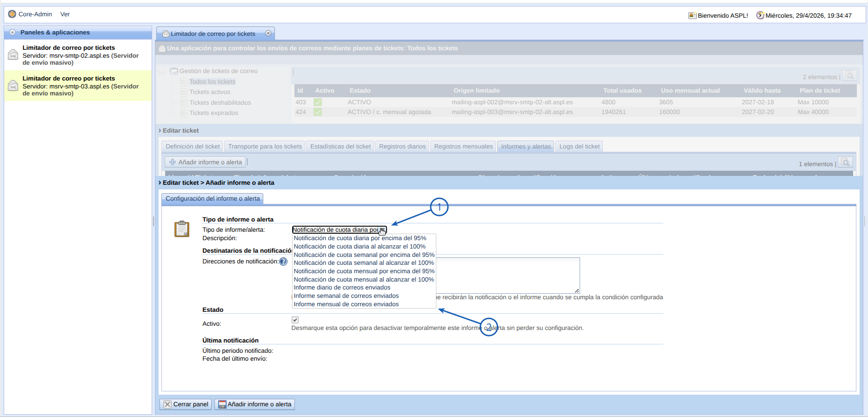Uncheck the Activo checkbox
This screenshot has width=868, height=417.
tap(295, 320)
